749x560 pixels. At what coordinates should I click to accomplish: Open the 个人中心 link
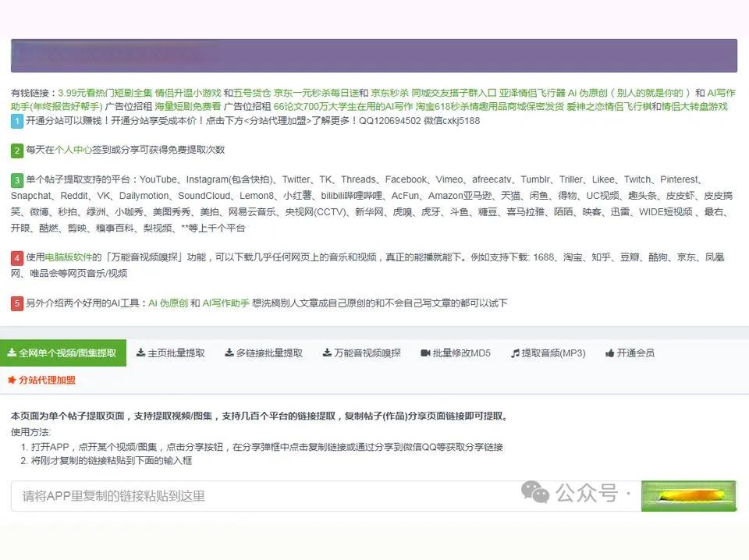pos(73,149)
